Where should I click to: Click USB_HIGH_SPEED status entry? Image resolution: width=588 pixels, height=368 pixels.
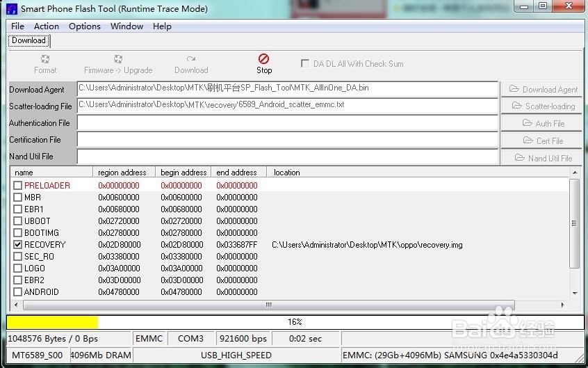click(236, 355)
